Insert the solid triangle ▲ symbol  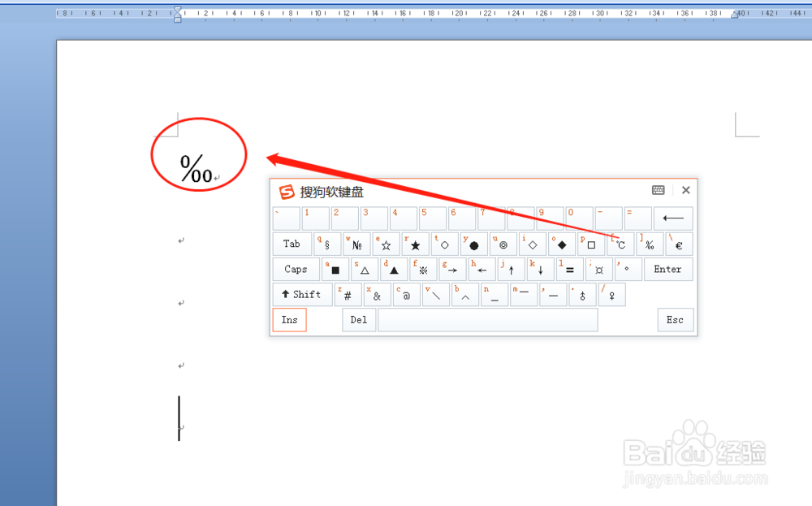(394, 270)
